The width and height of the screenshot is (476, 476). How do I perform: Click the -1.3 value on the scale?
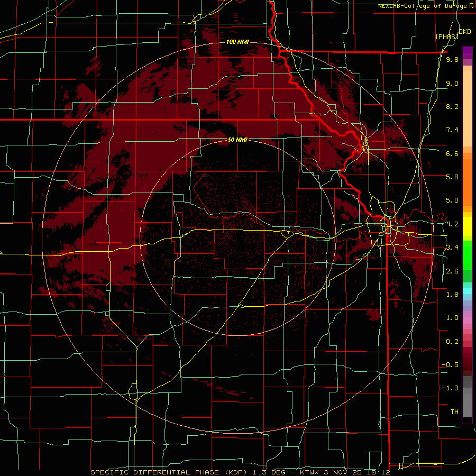pyautogui.click(x=450, y=388)
